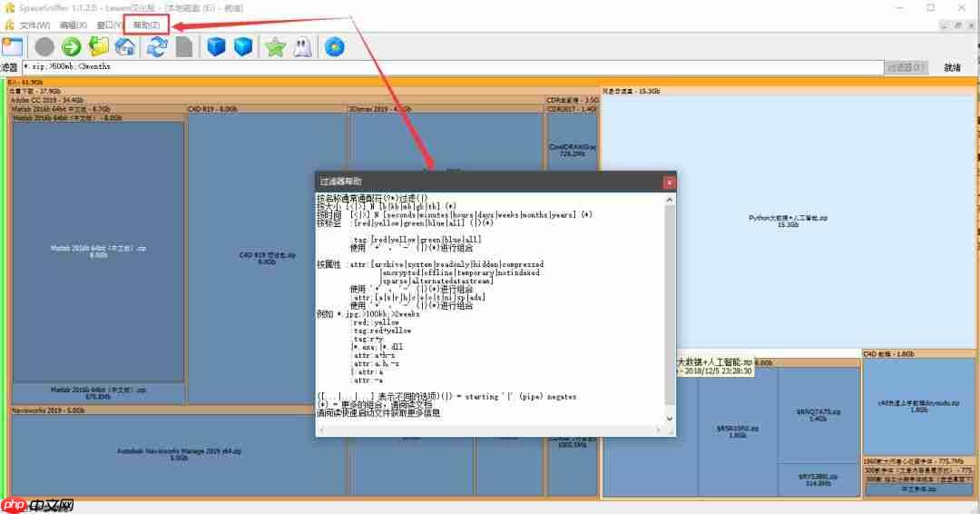This screenshot has width=980, height=514.
Task: Open the 编辑 menu
Action: coord(73,25)
